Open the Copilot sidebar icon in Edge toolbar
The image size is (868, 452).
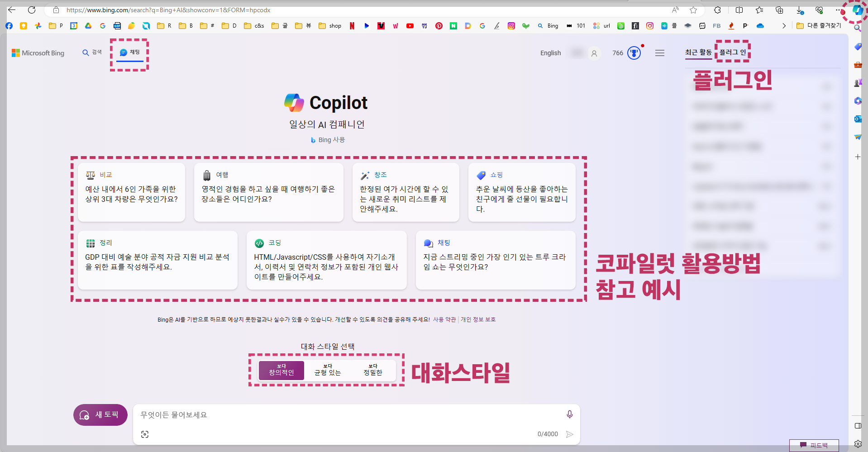tap(857, 10)
